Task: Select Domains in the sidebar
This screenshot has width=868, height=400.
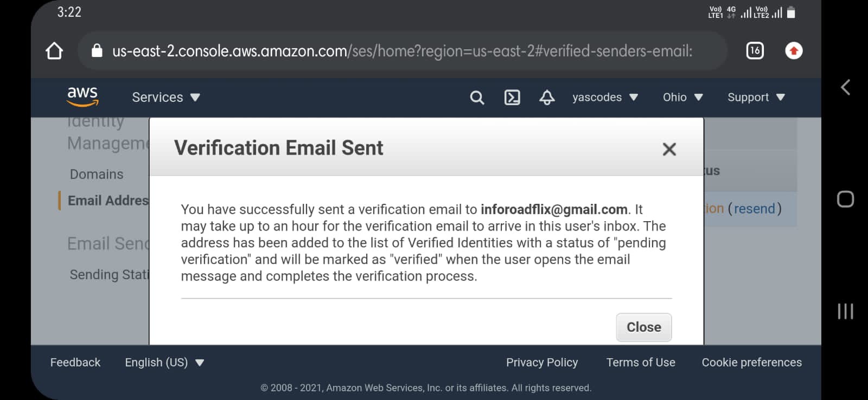Action: click(97, 175)
